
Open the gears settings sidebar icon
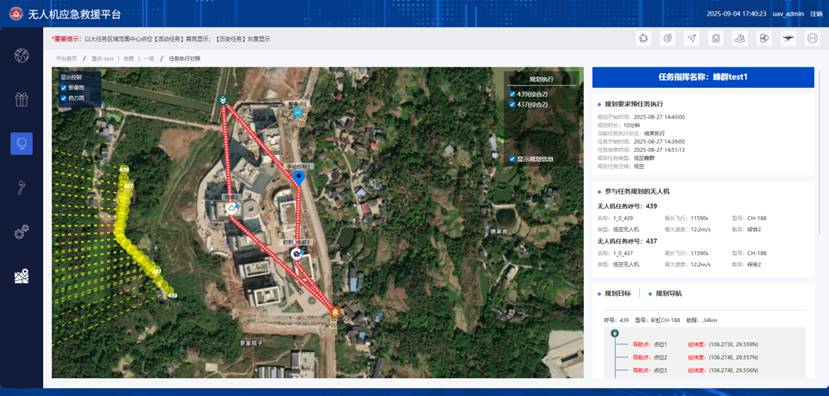coord(22,232)
